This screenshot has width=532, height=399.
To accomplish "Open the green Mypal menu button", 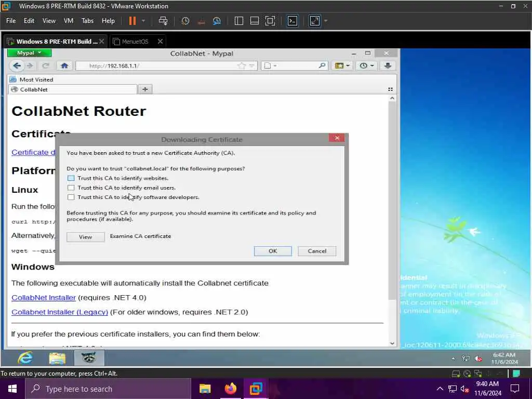I will [29, 53].
